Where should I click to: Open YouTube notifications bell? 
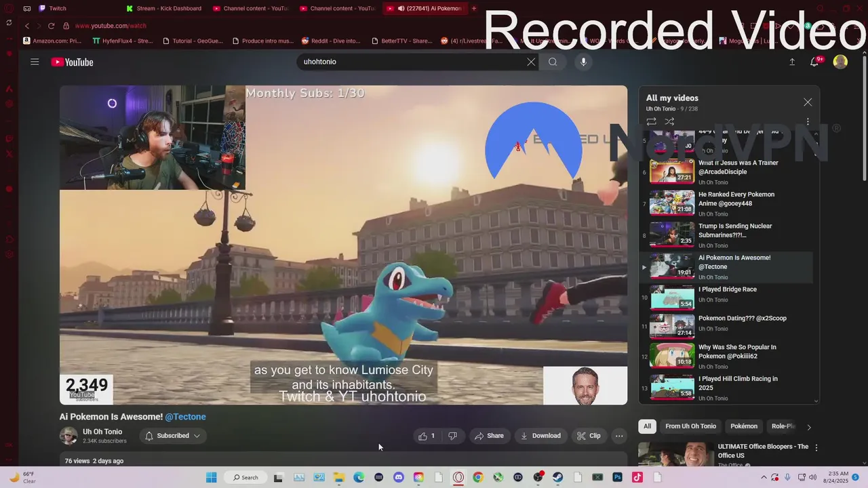pyautogui.click(x=815, y=62)
